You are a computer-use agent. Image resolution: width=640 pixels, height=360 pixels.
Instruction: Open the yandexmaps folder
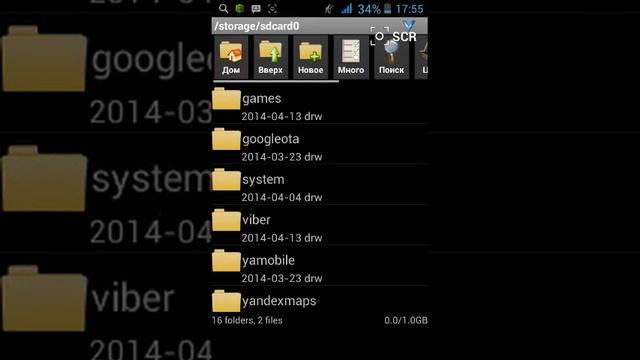pyautogui.click(x=320, y=300)
